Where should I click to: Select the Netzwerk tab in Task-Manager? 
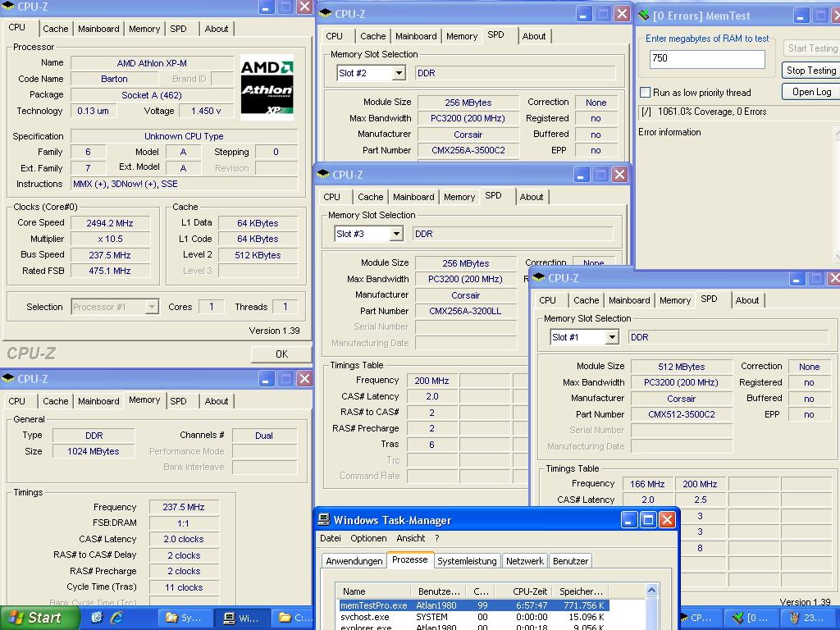[x=524, y=561]
